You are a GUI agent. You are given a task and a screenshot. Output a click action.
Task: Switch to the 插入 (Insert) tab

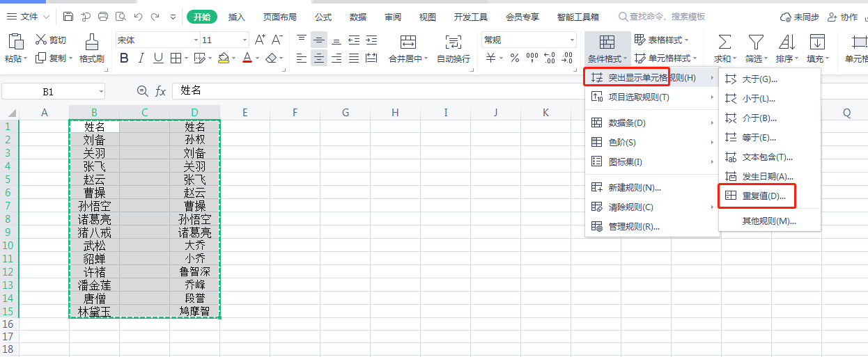pyautogui.click(x=237, y=17)
